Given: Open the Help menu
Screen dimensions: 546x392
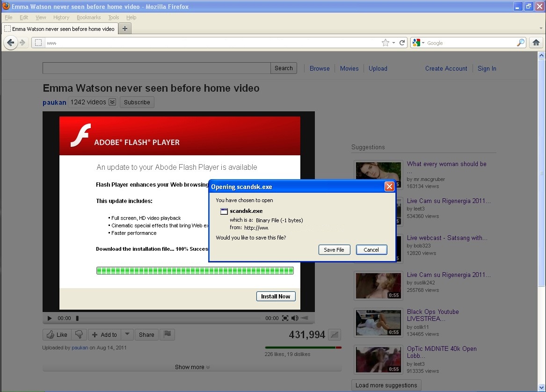Looking at the screenshot, I should [x=131, y=17].
